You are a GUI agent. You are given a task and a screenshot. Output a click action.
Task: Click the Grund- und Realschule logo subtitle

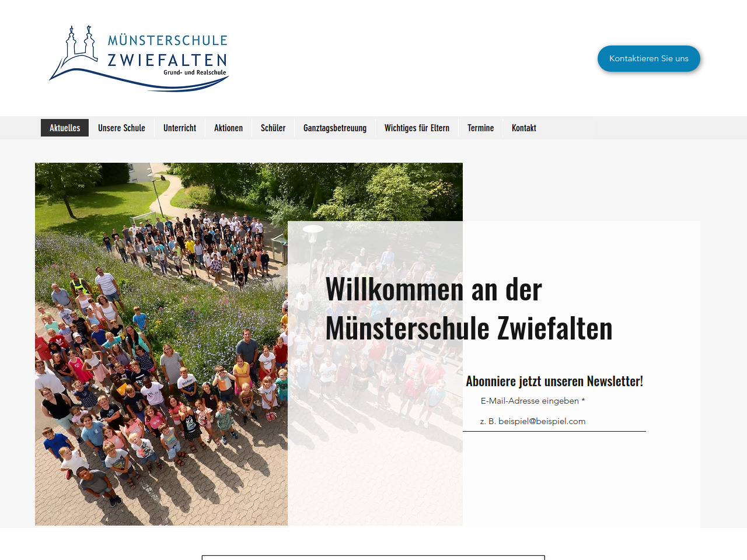pos(194,73)
